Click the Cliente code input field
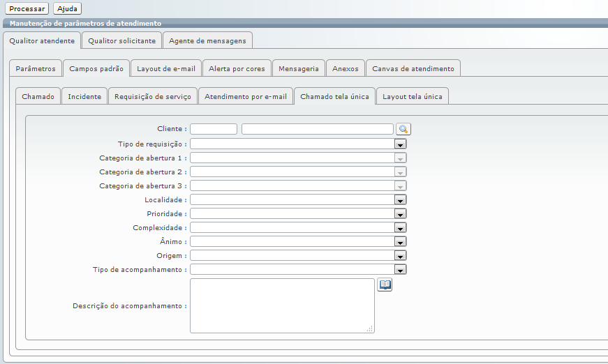This screenshot has height=364, width=608. click(x=214, y=129)
